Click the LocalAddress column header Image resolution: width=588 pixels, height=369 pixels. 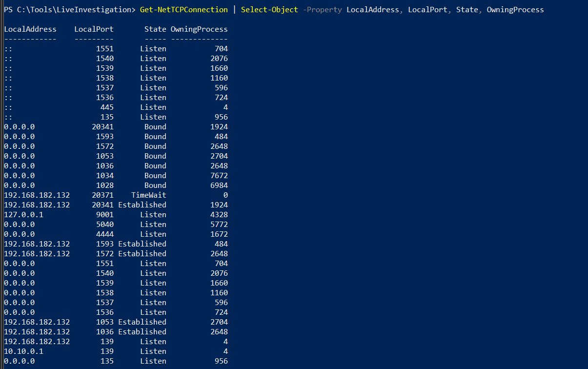click(x=30, y=29)
